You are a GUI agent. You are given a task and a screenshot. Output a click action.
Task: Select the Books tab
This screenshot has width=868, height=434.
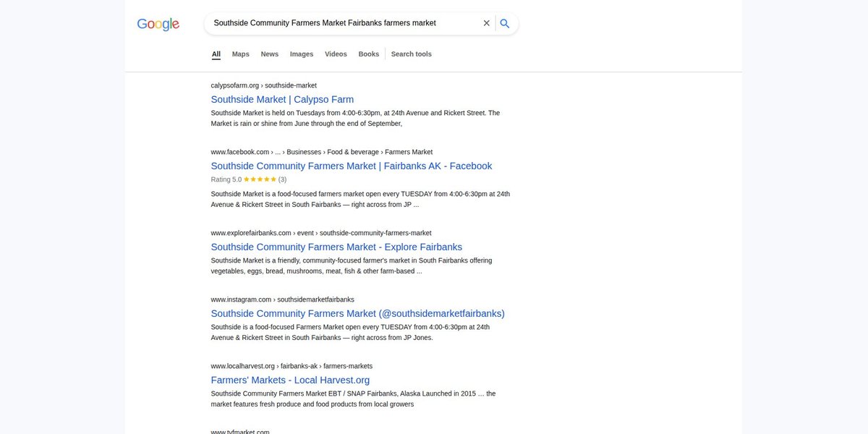point(369,54)
